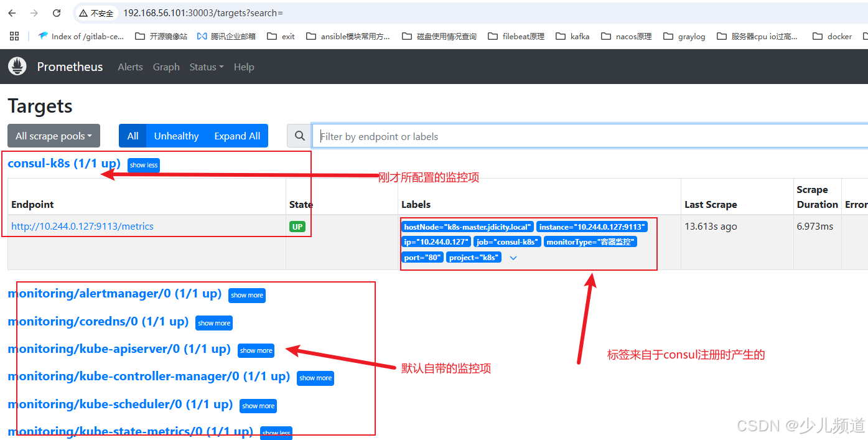Viewport: 868px width, 440px height.
Task: Click the project="k8s" label
Action: click(x=474, y=257)
